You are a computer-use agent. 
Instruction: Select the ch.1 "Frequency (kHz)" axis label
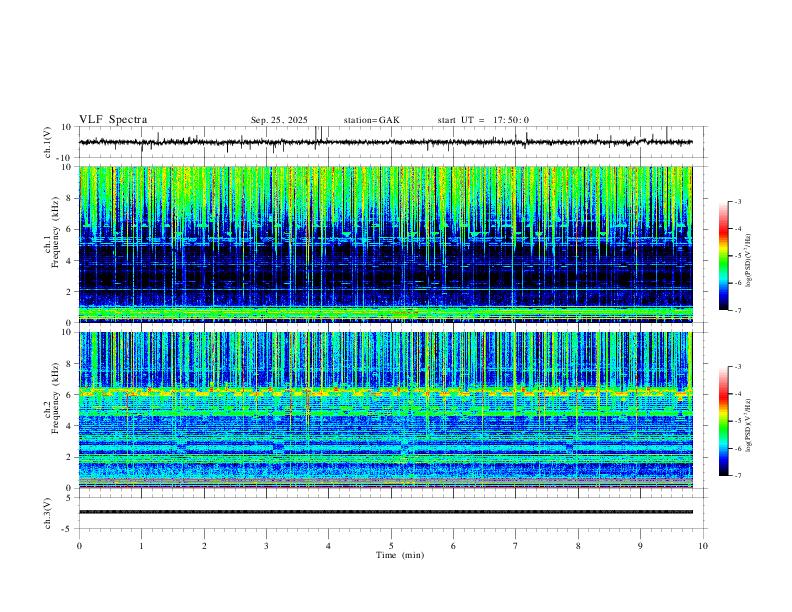click(x=56, y=232)
